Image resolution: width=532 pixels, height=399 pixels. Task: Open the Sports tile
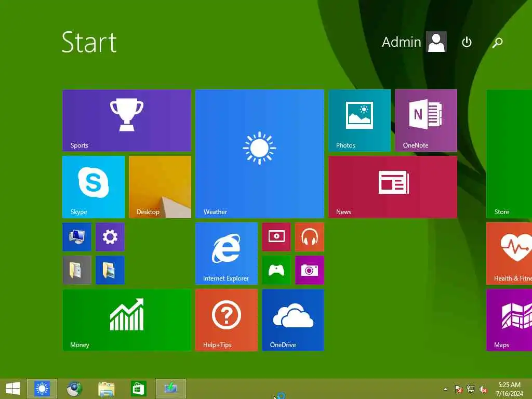127,121
